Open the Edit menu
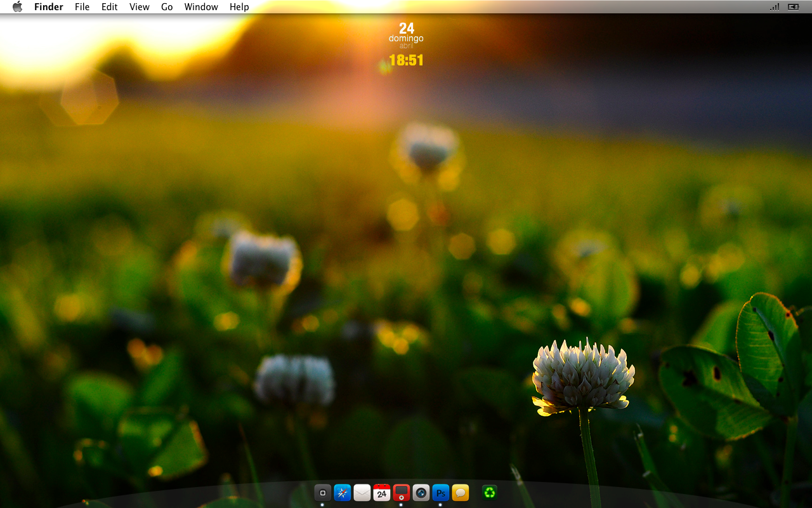This screenshot has width=812, height=508. pos(110,7)
